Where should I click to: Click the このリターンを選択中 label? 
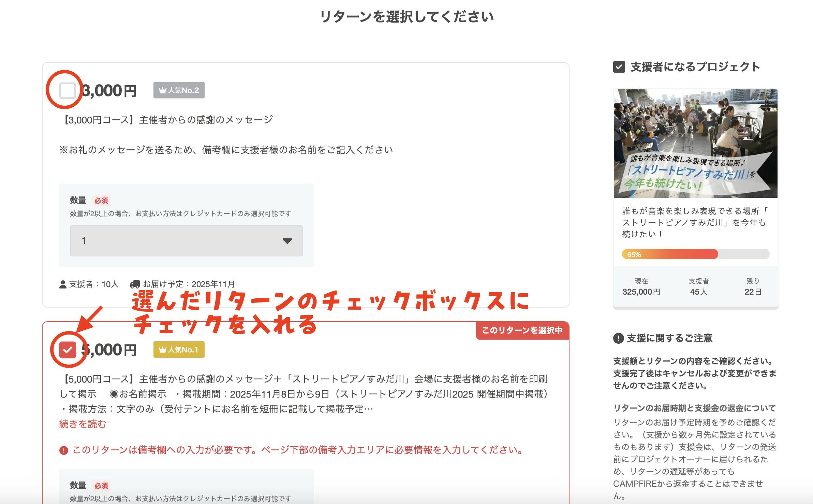(522, 330)
